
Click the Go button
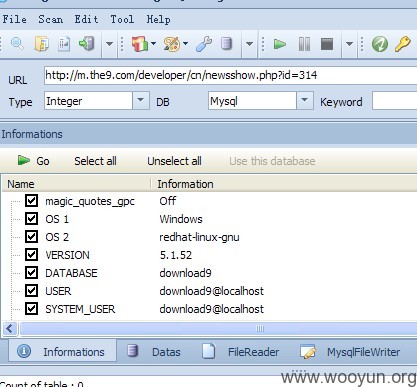(x=34, y=161)
